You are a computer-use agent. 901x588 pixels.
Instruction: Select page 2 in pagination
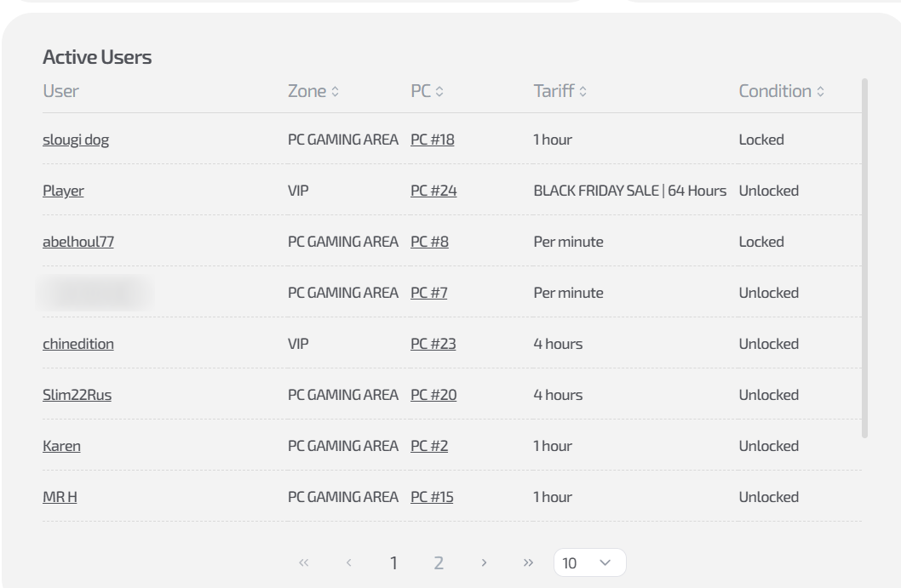(439, 562)
